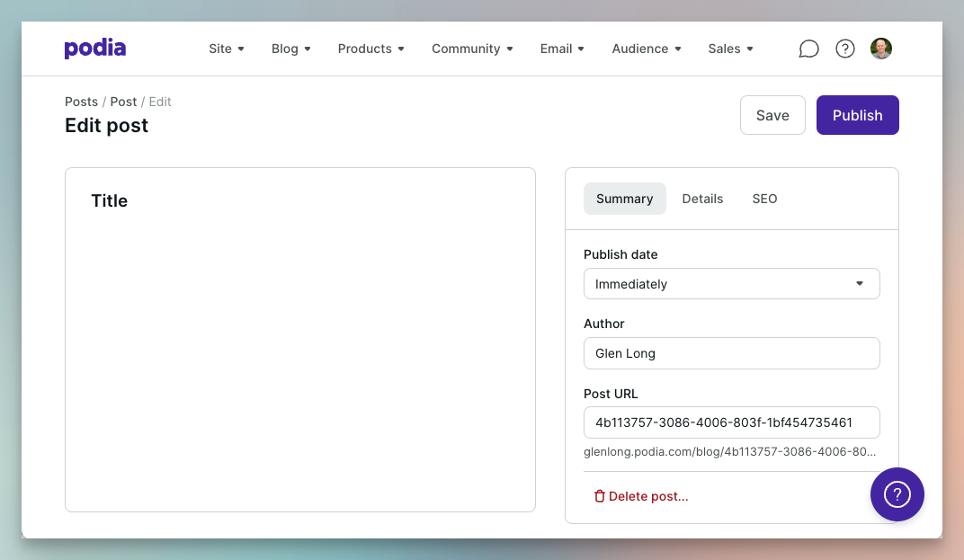The height and width of the screenshot is (560, 964).
Task: Switch to the Details tab
Action: pos(702,199)
